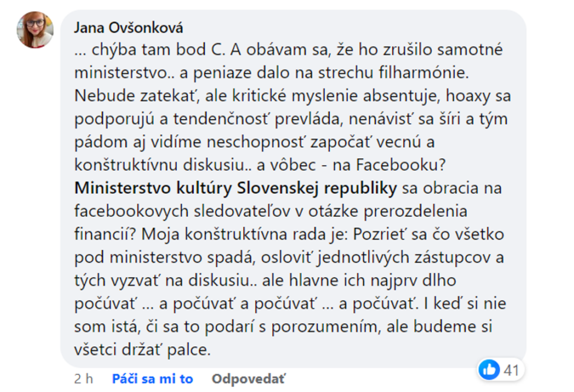Show who reacted via the 41 count
This screenshot has height=392, width=574.
[511, 369]
